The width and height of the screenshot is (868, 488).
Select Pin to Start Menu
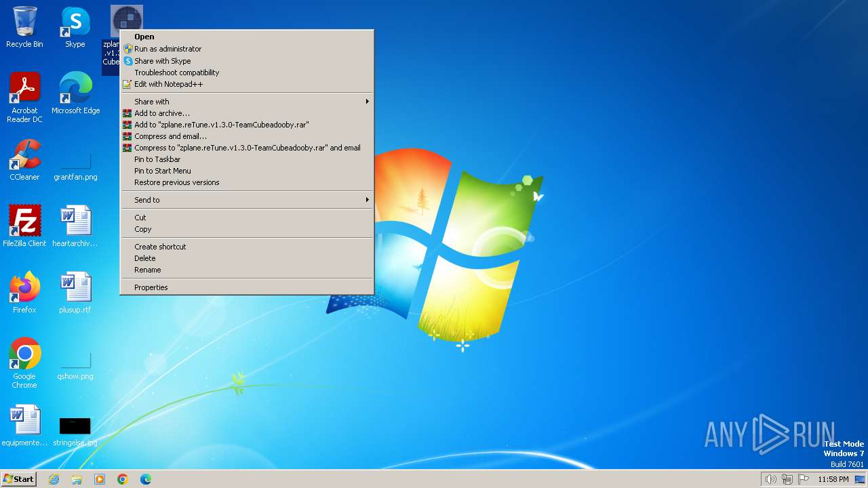(x=247, y=171)
